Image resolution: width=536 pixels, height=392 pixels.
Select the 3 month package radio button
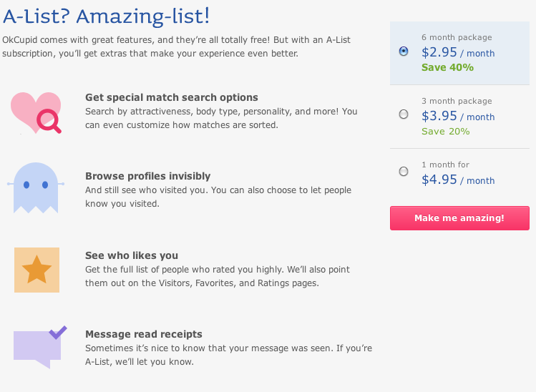click(404, 114)
